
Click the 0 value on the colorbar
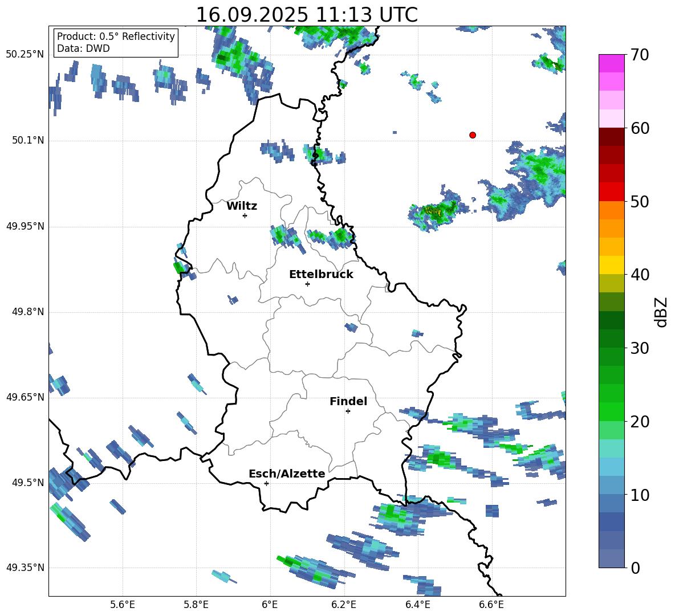tap(636, 568)
